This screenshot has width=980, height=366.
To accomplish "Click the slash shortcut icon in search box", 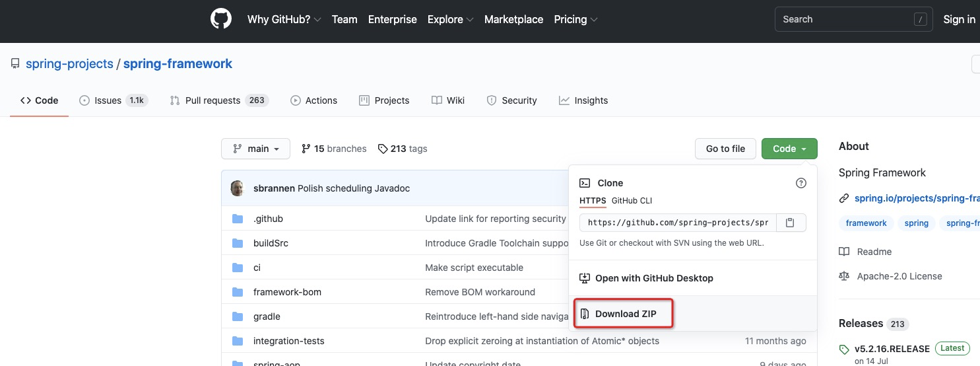I will click(x=921, y=20).
